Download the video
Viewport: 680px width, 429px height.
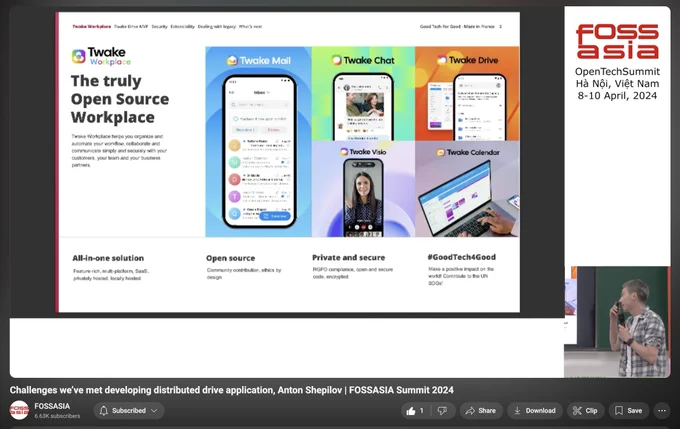[x=535, y=410]
